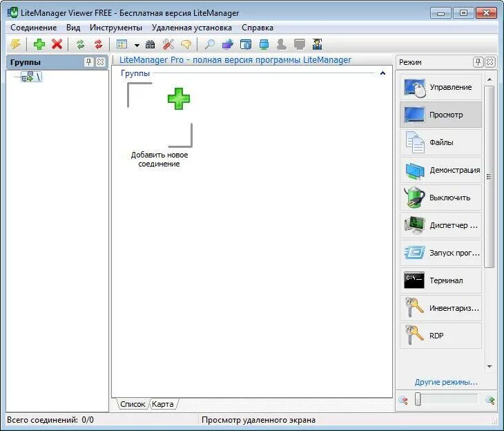Click the magnifying glass toolbar icon
This screenshot has width=504, height=431.
tap(210, 44)
